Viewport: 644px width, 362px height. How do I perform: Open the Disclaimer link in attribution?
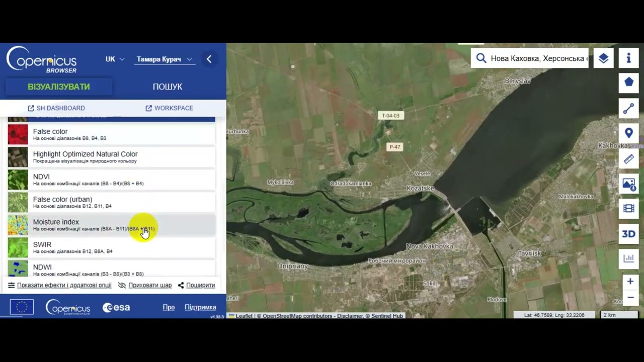(x=349, y=316)
